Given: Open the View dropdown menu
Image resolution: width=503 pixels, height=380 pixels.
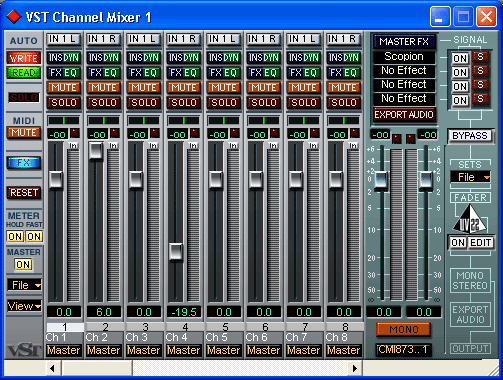Looking at the screenshot, I should [24, 306].
